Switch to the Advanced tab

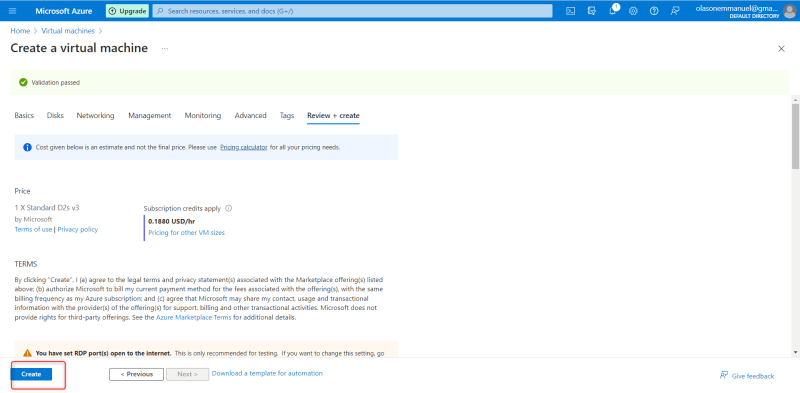[x=251, y=116]
